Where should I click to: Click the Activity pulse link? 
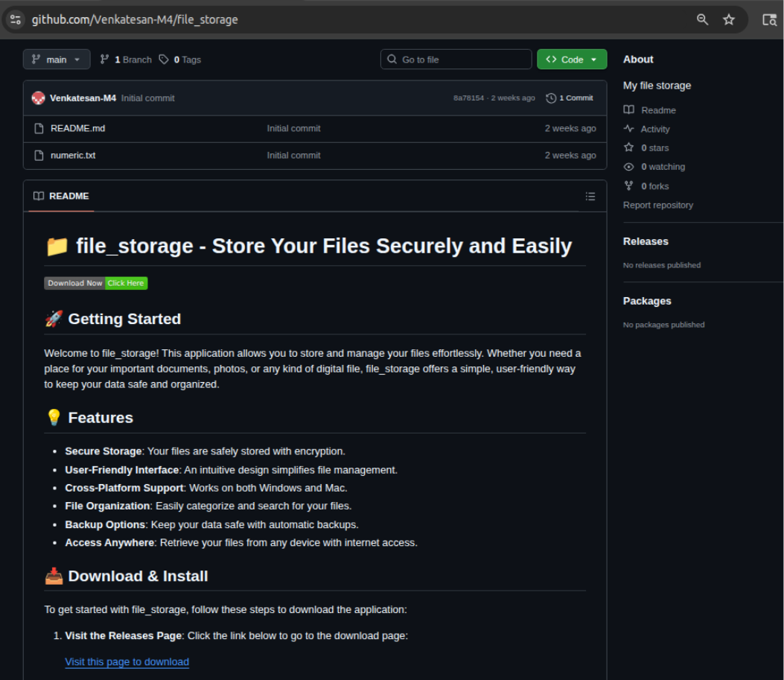tap(654, 129)
